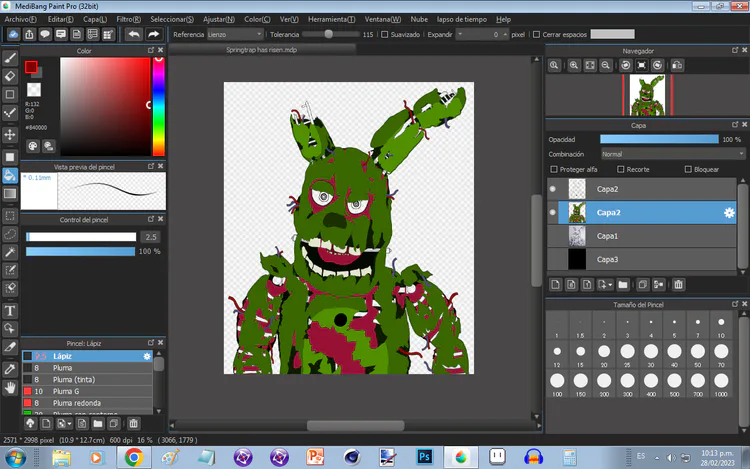This screenshot has width=750, height=469.
Task: Select the Capa1 layer row
Action: (641, 236)
